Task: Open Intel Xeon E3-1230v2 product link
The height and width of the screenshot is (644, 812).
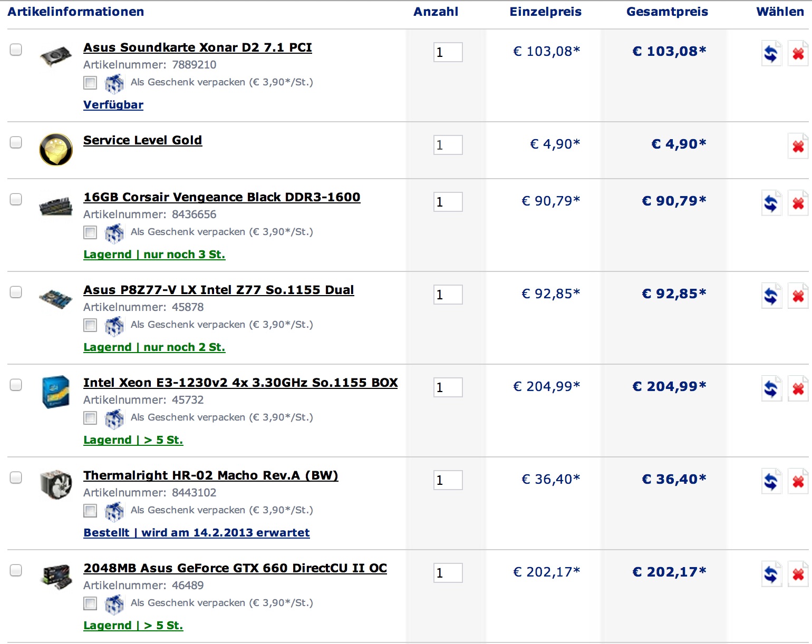Action: (240, 383)
